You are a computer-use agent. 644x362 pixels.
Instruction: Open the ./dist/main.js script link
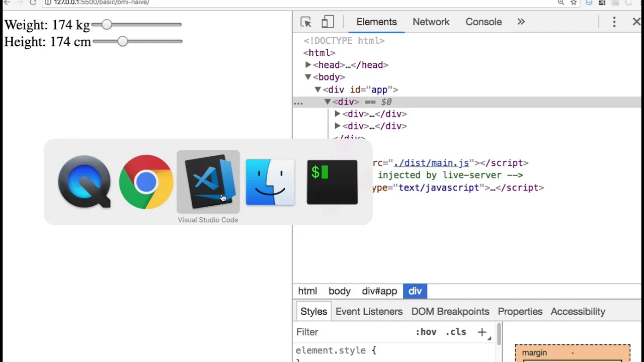431,163
